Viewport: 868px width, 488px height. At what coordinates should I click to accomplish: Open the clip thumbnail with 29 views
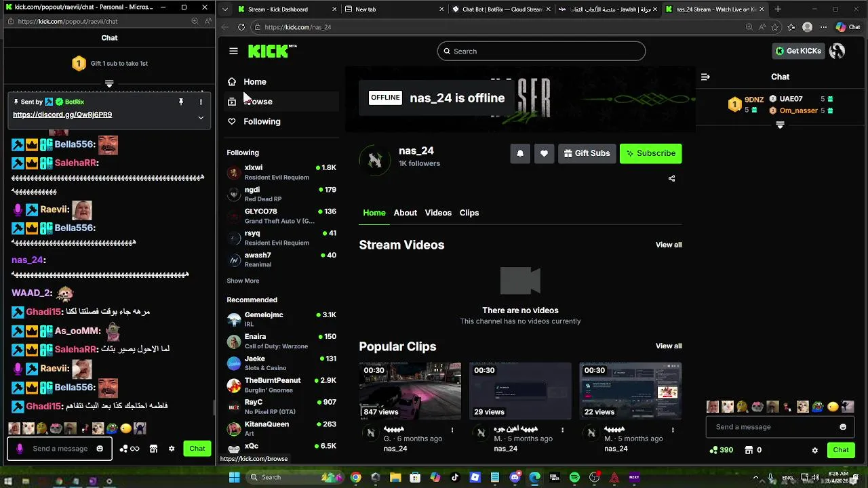click(x=520, y=391)
